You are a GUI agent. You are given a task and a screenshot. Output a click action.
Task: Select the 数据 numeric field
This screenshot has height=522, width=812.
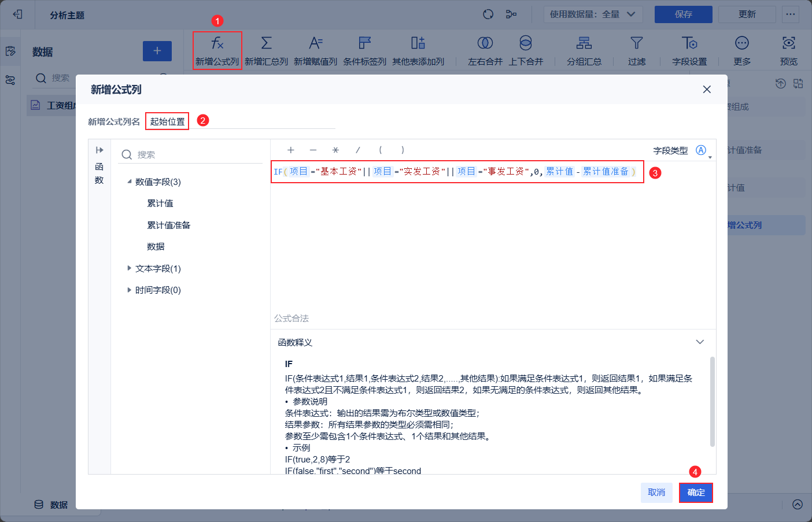point(156,247)
